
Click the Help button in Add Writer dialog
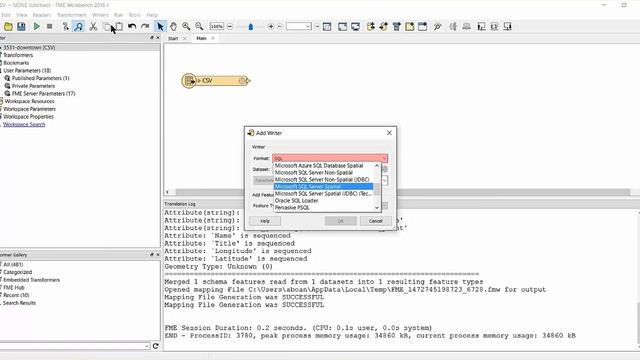tap(265, 221)
